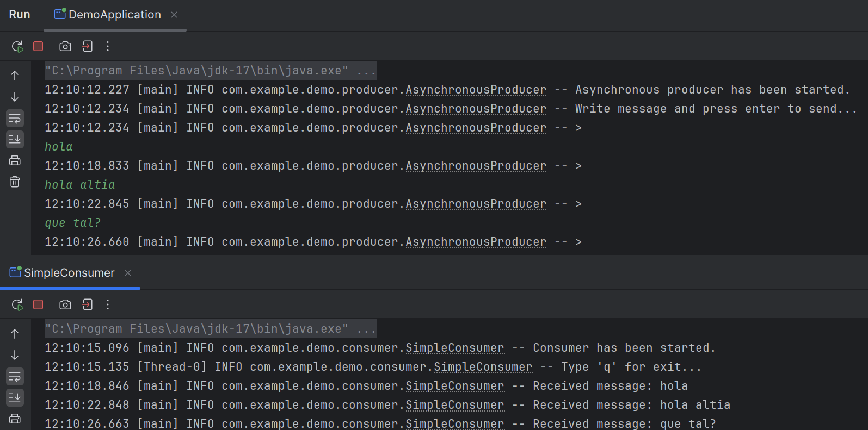
Task: Open AsynchronousProducer link in 12:10:18.833 line
Action: (476, 166)
